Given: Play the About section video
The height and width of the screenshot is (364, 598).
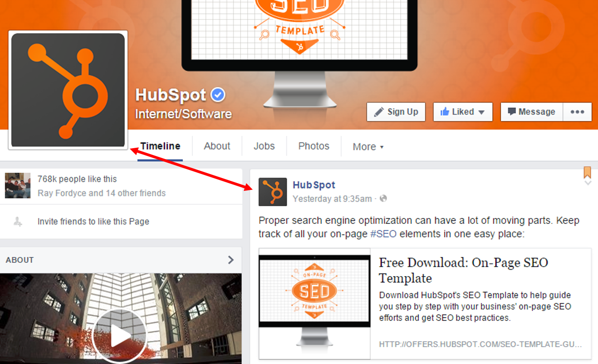Looking at the screenshot, I should tap(119, 336).
